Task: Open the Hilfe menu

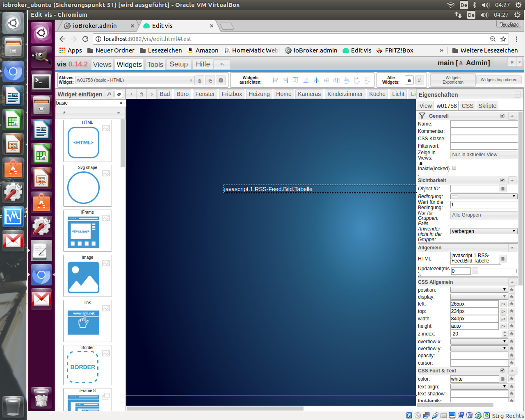Action: tap(203, 64)
